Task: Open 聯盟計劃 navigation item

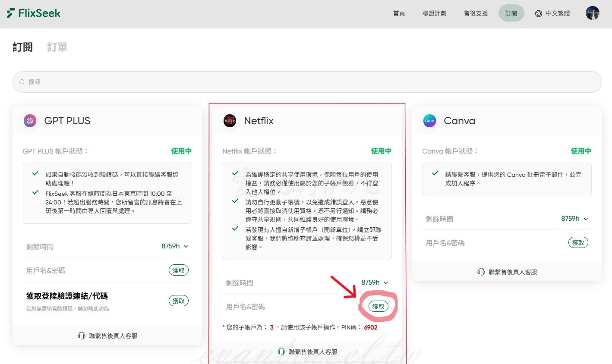Action: (434, 13)
